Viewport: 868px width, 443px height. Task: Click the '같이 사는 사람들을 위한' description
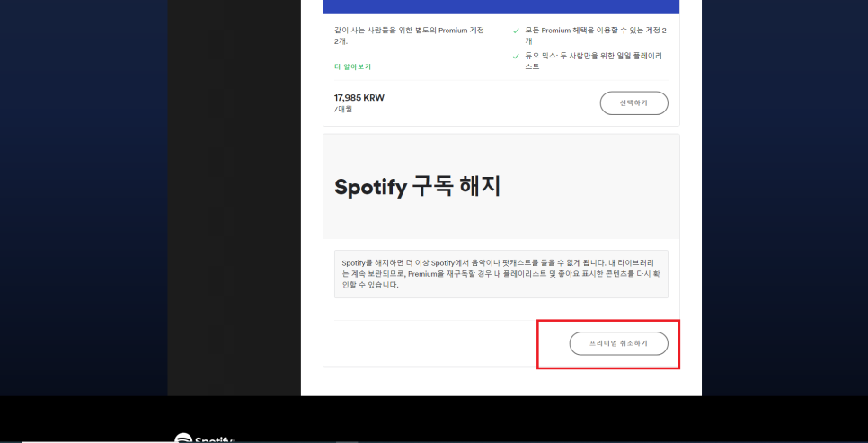click(409, 36)
